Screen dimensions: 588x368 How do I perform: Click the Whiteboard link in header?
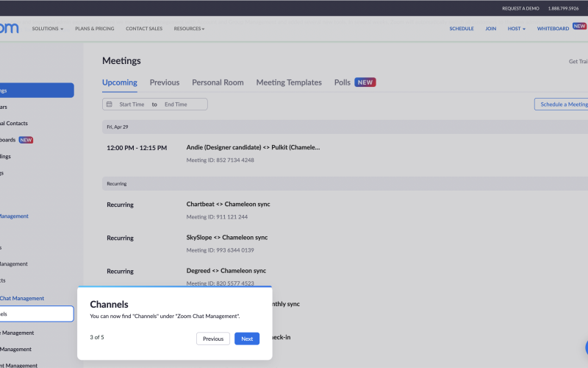click(x=553, y=29)
